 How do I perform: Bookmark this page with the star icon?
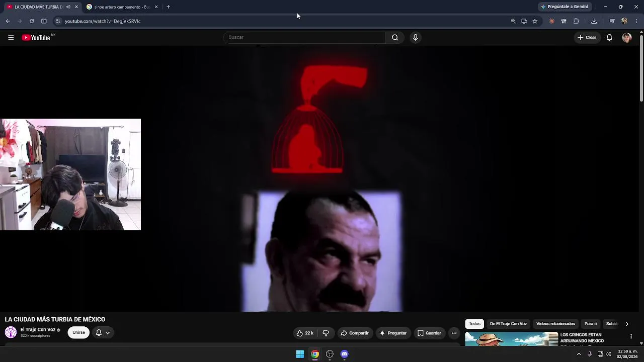click(x=535, y=21)
